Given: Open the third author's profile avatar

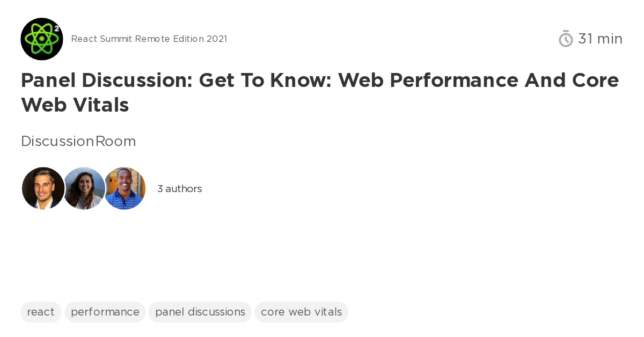Looking at the screenshot, I should 125,188.
